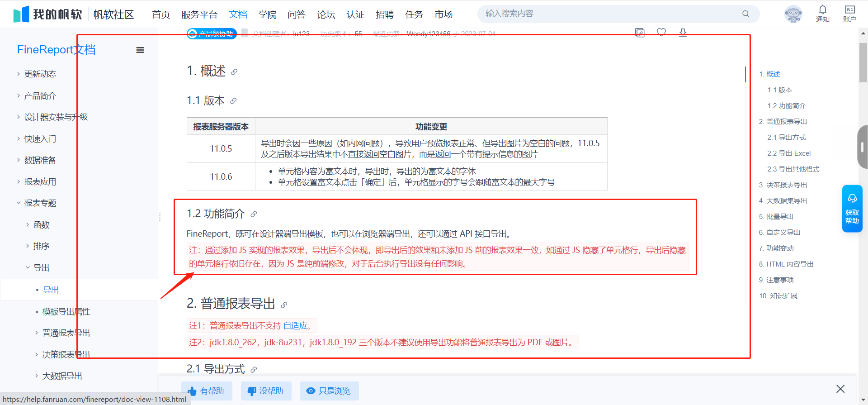Viewport: 868px width, 405px height.
Task: Copy anchor link beside 2.1 导出方式
Action: (254, 370)
